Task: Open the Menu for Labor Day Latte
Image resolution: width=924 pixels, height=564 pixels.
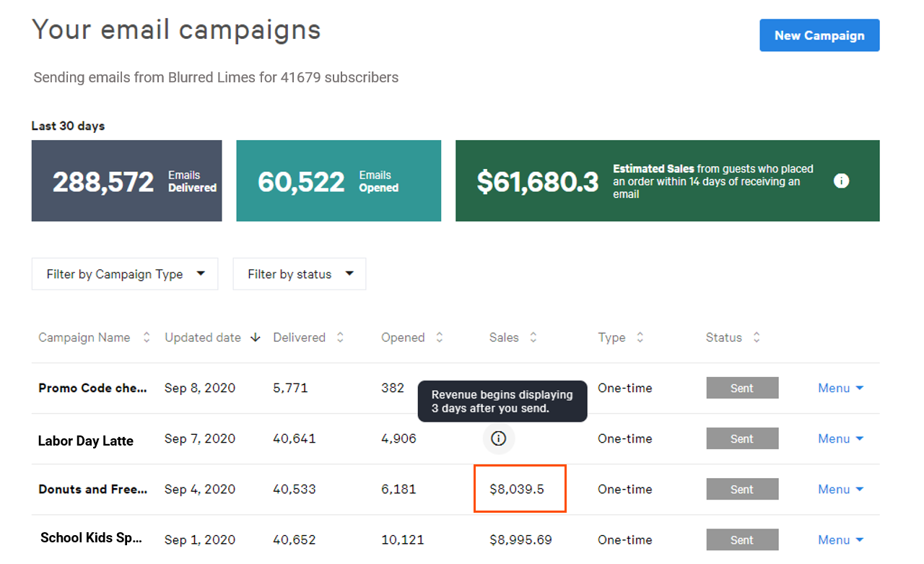Action: [840, 438]
